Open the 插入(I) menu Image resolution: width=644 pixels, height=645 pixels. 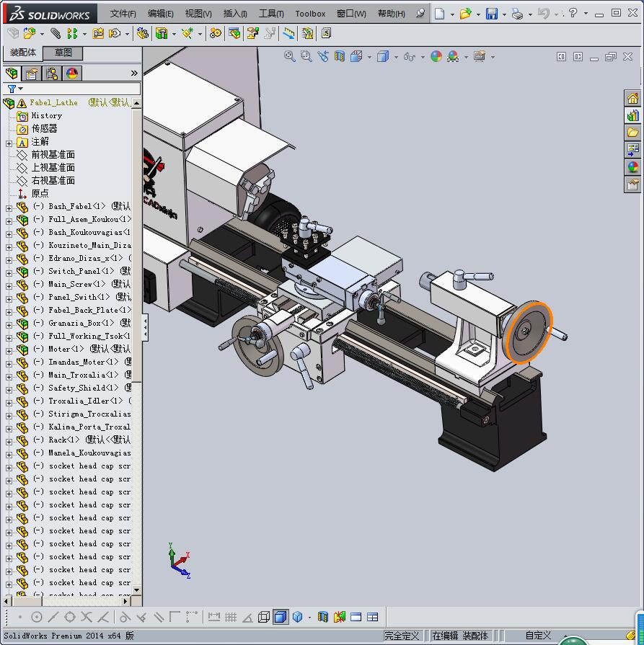click(235, 14)
